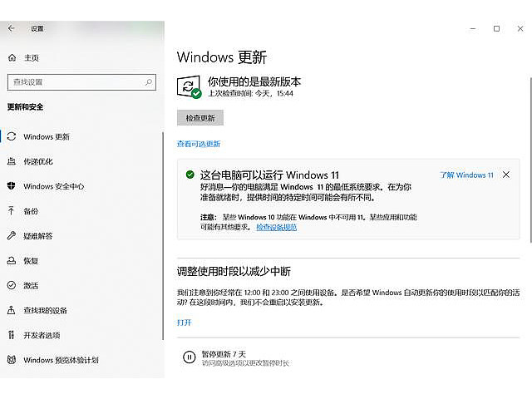Click the 调整使用时段以减少中断 heading
This screenshot has height=399, width=532.
(x=234, y=271)
